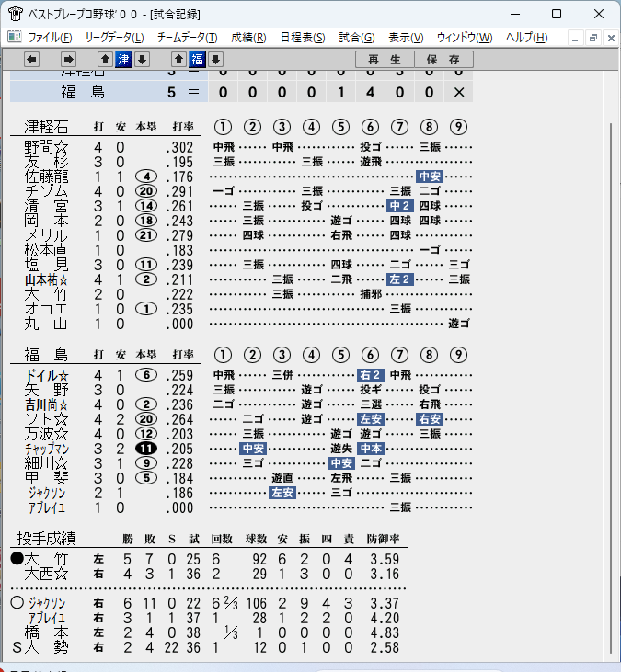Click the 投手成績 section header
Viewport: 621px width, 672px height.
pos(46,539)
